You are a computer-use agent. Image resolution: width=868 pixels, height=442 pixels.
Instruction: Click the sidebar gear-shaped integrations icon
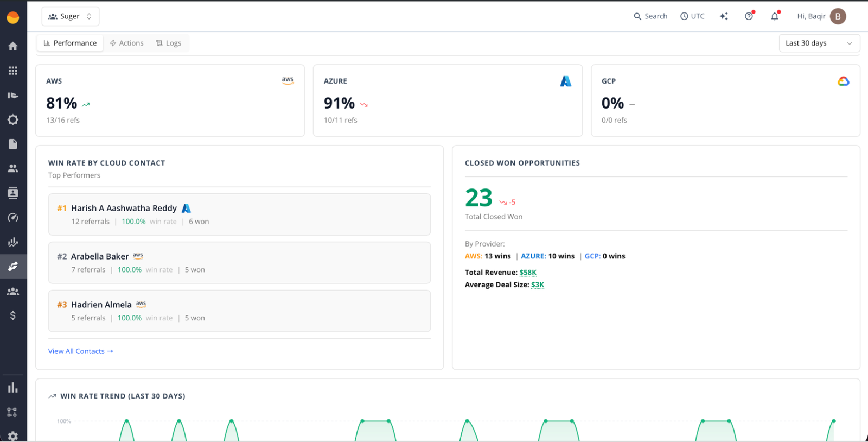point(13,119)
